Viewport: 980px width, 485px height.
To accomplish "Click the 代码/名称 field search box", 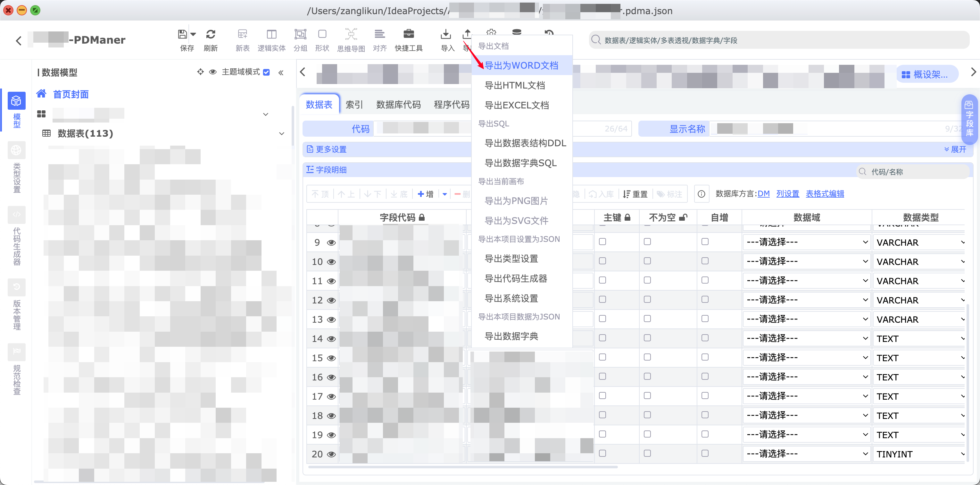I will [x=913, y=172].
